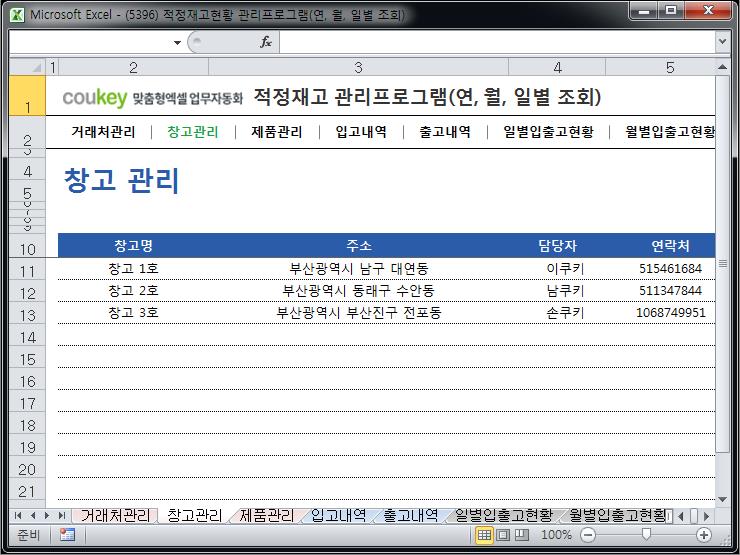Switch to the 창고관리 sheet tab

click(194, 515)
